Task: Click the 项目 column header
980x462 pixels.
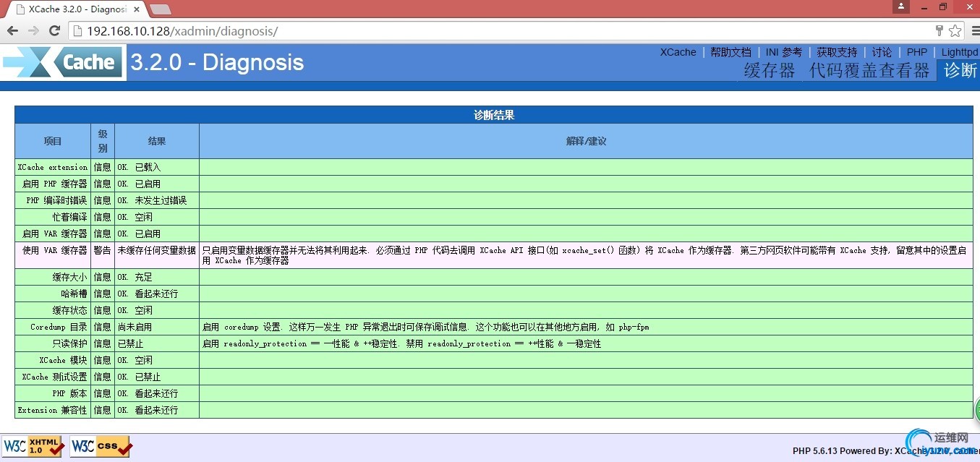Action: (x=53, y=141)
